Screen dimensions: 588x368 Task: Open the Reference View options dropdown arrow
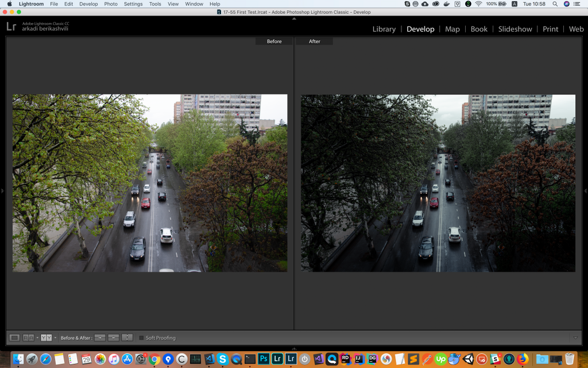coord(37,338)
